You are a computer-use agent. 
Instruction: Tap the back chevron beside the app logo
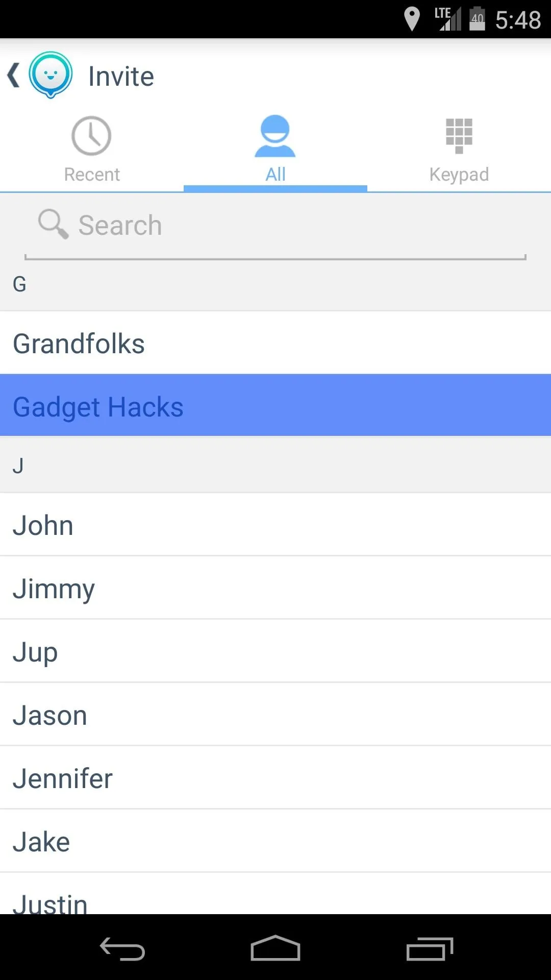click(x=14, y=76)
